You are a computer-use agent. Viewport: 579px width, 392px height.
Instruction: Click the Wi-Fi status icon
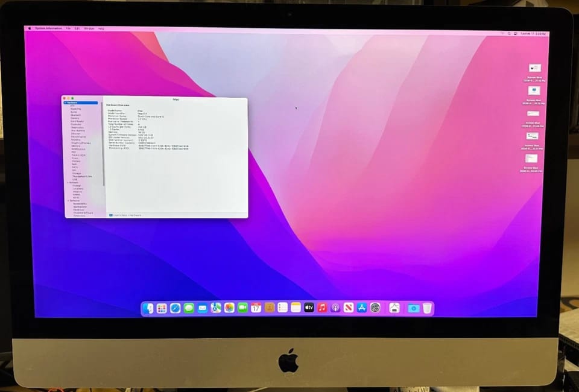502,34
